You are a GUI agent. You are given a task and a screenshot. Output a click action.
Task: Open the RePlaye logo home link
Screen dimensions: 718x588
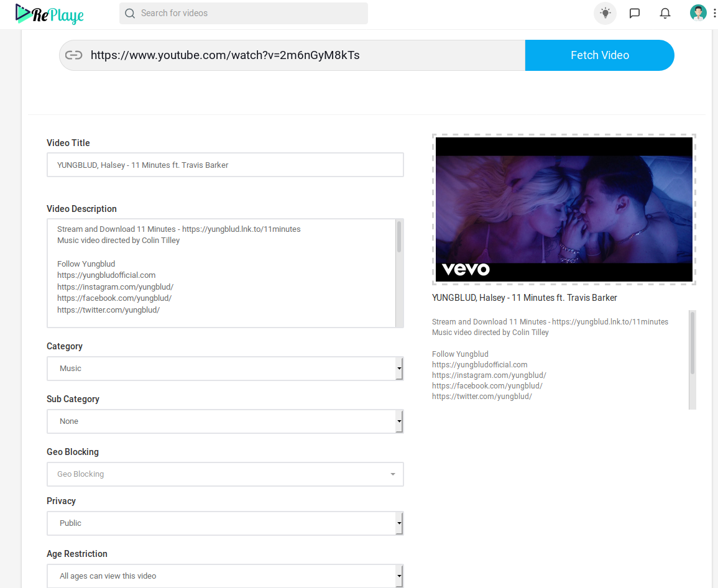point(50,14)
